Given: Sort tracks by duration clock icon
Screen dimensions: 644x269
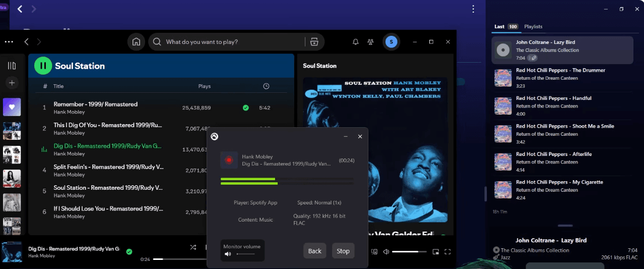Looking at the screenshot, I should click(x=266, y=86).
